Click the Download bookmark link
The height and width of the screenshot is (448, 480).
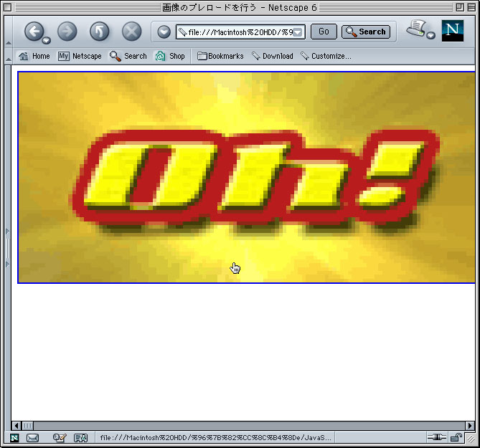pos(273,56)
